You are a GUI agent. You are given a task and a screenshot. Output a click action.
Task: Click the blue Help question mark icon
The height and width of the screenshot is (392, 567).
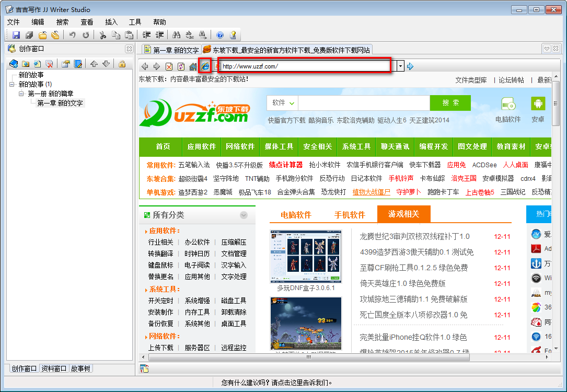(x=220, y=35)
